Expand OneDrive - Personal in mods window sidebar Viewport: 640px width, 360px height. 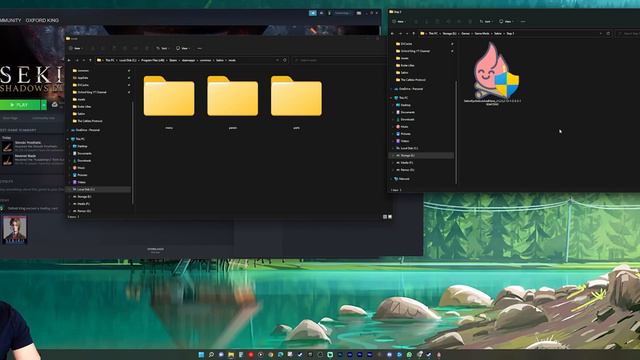(69, 130)
